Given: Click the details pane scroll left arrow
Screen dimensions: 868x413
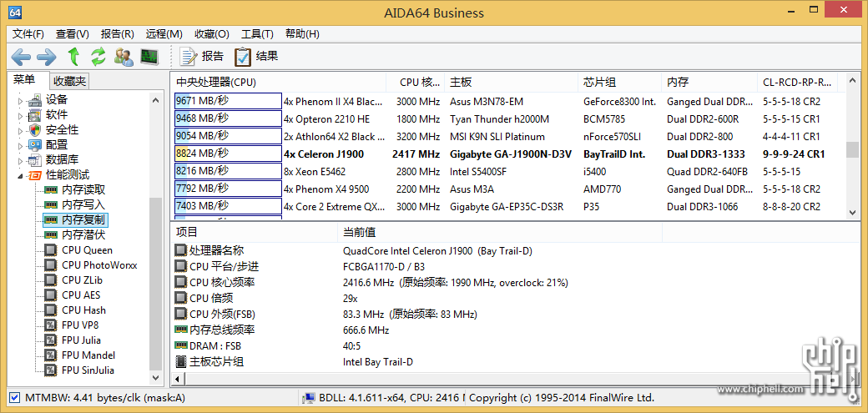Looking at the screenshot, I should pos(177,380).
